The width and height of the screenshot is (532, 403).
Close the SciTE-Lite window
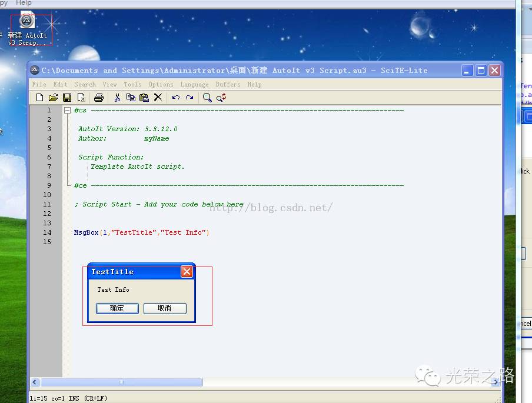point(495,71)
